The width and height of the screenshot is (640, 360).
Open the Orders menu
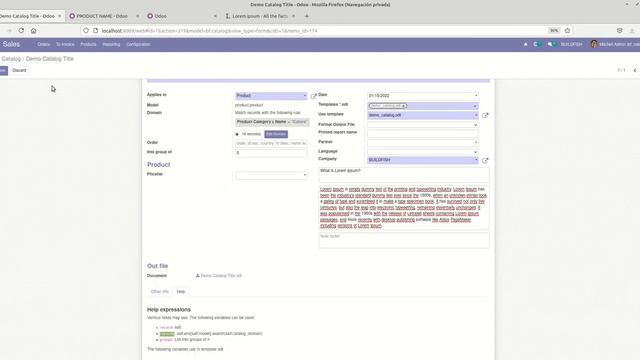click(43, 44)
